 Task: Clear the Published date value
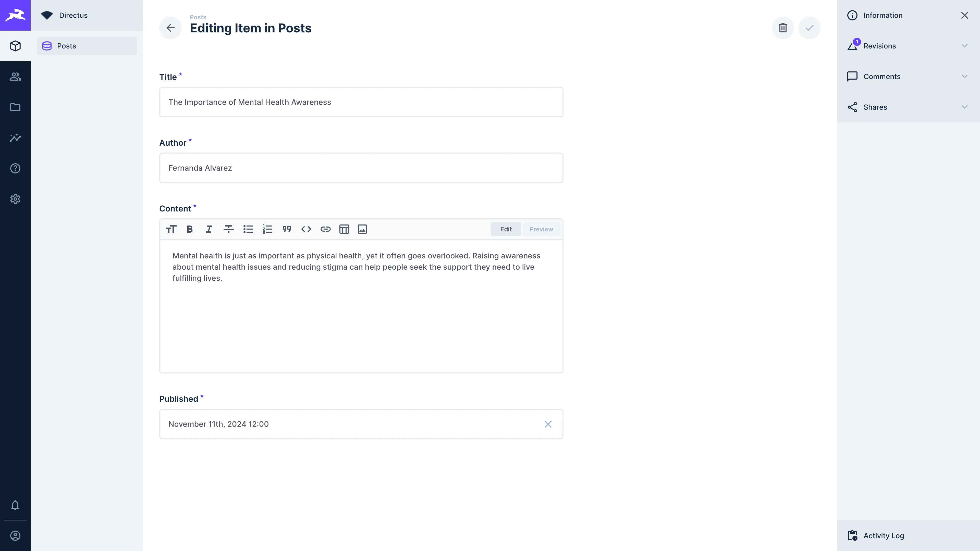point(548,424)
